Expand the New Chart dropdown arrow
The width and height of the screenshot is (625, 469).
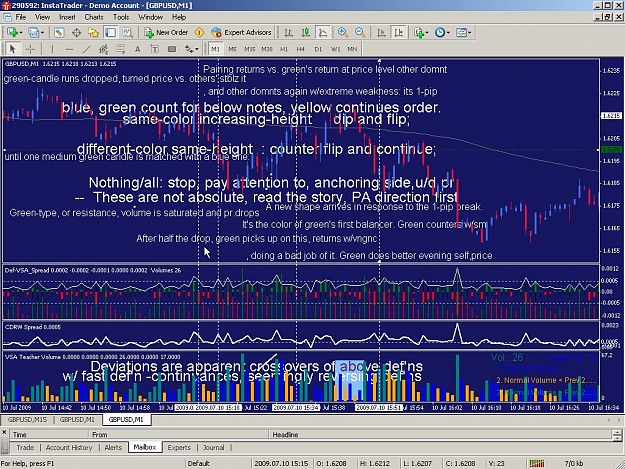(20, 33)
